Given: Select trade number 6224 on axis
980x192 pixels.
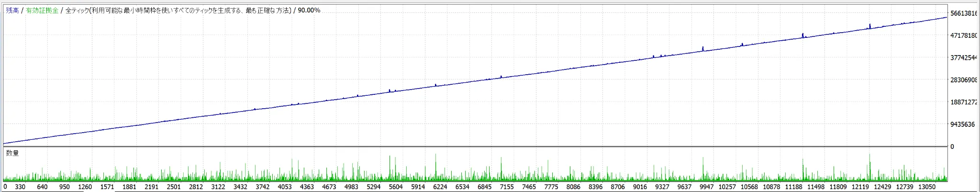Looking at the screenshot, I should click(440, 187).
